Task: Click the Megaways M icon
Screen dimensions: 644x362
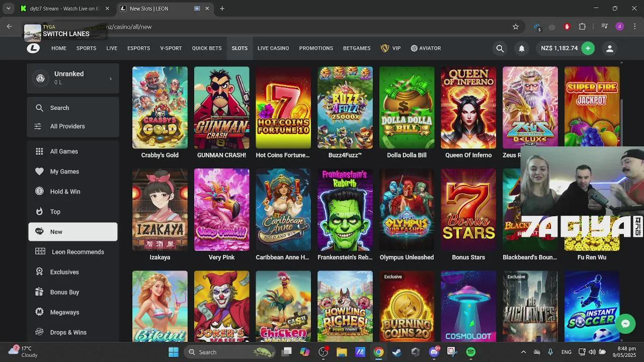Action: (39, 312)
